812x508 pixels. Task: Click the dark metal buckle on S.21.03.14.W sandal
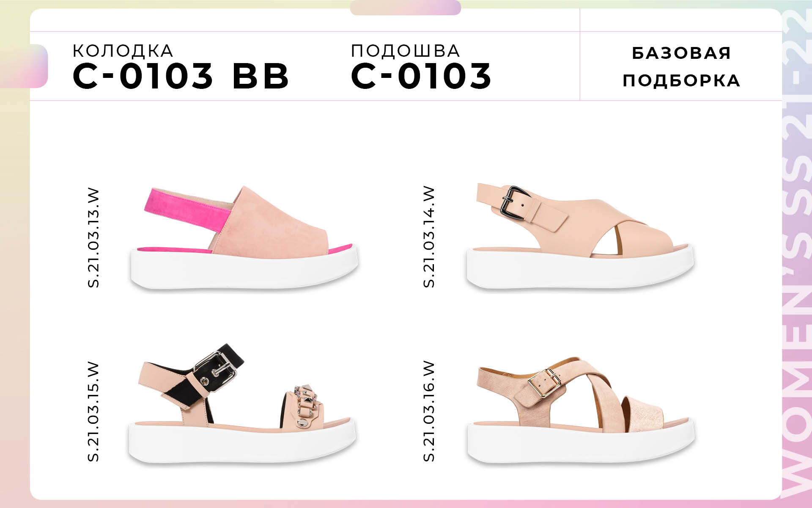513,204
